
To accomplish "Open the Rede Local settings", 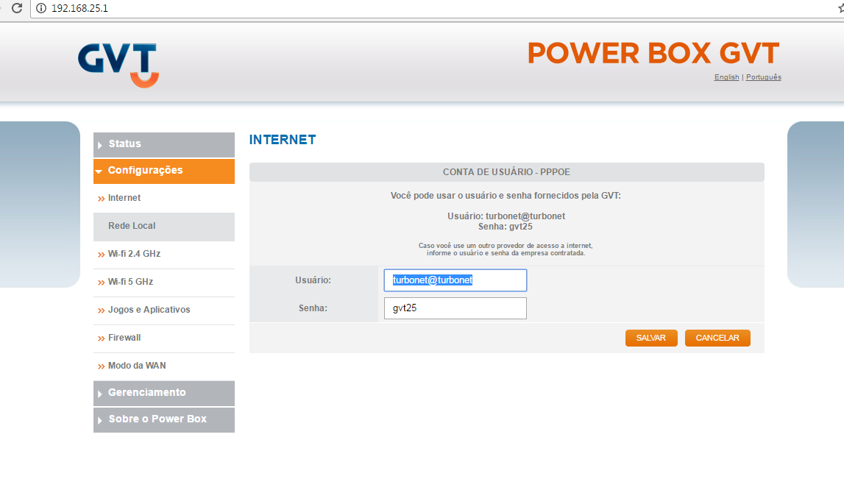I will click(x=163, y=226).
